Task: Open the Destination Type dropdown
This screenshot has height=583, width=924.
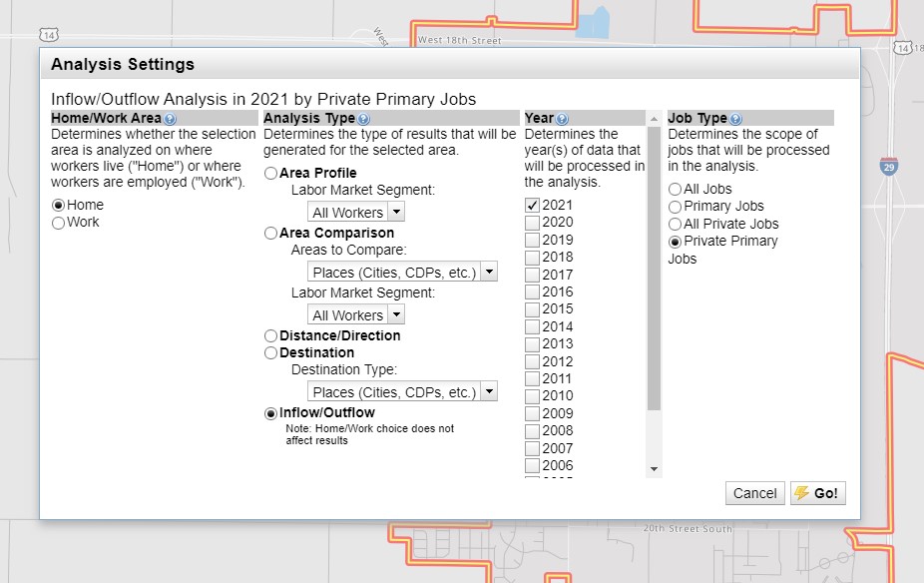Action: [x=402, y=392]
